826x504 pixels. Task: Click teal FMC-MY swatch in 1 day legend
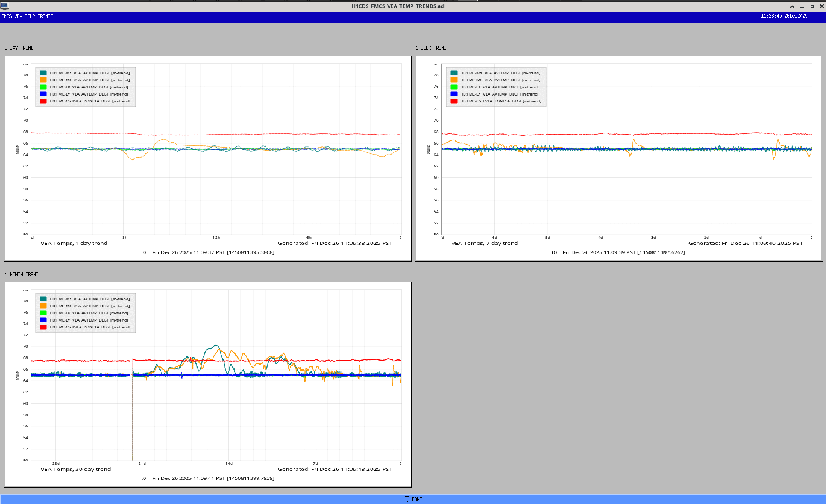click(43, 73)
